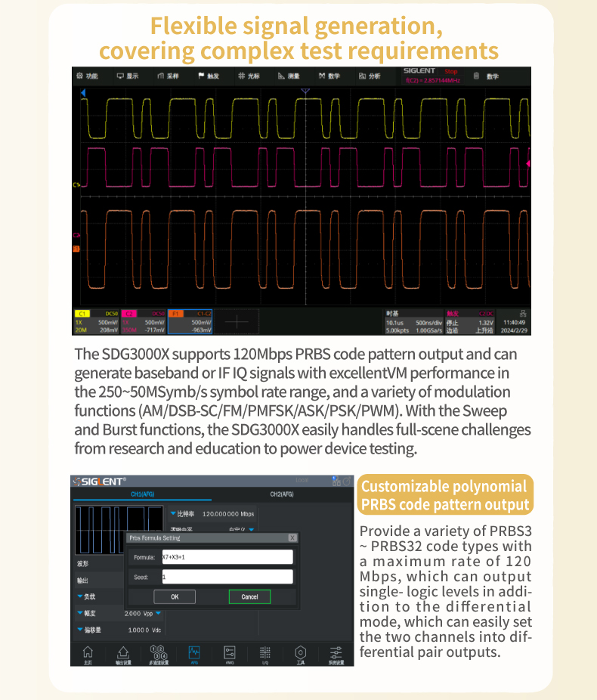Click the Formula input field

(227, 557)
